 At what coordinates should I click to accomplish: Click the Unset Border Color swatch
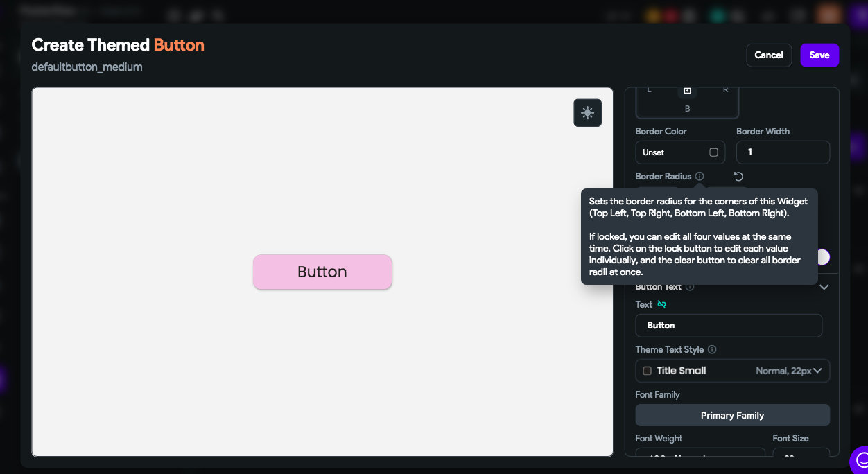click(655, 152)
